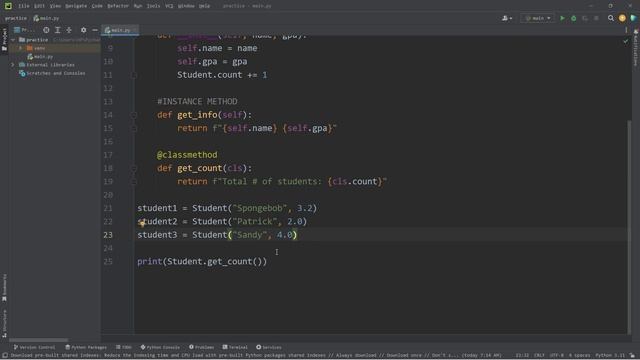Open the Navigate menu
The height and width of the screenshot is (360, 640).
click(76, 6)
